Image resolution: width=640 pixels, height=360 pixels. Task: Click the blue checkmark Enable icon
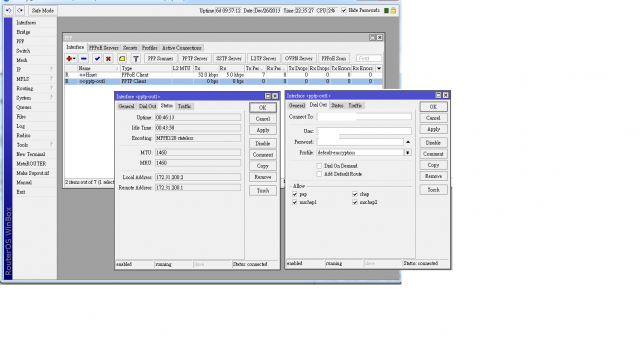pyautogui.click(x=97, y=59)
